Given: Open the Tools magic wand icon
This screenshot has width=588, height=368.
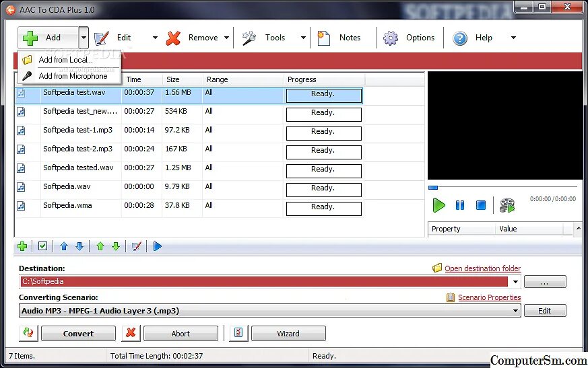Looking at the screenshot, I should 249,38.
